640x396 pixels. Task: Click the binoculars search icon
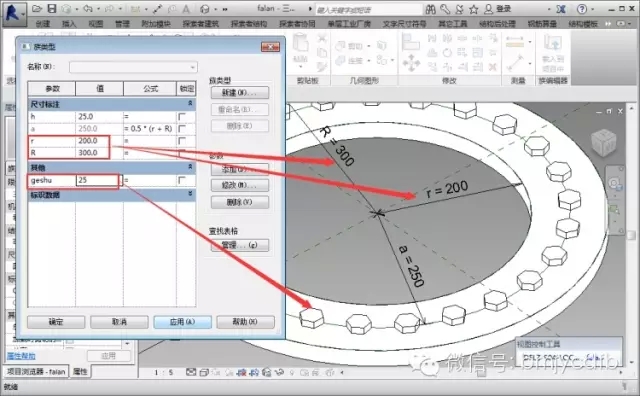(431, 9)
